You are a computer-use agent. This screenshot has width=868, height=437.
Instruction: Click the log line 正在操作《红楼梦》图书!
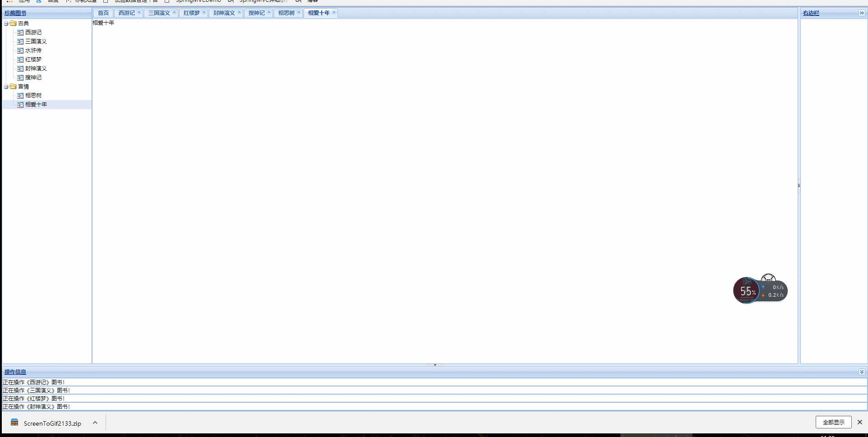(34, 398)
